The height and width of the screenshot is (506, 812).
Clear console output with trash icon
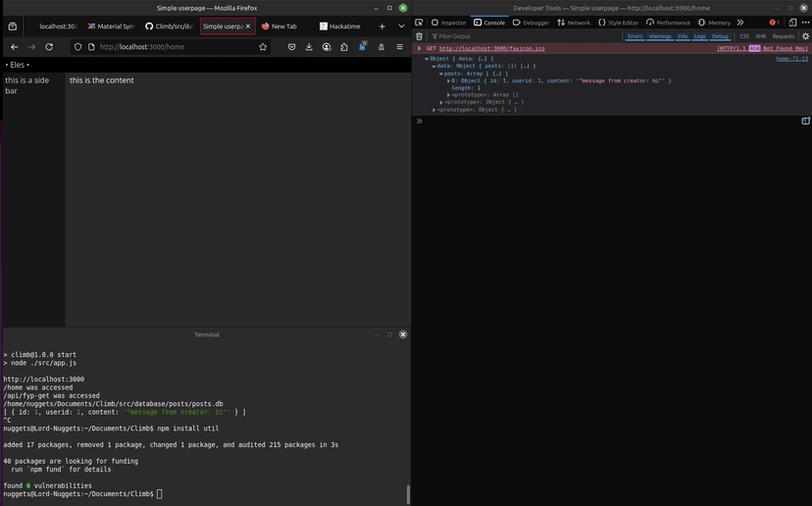click(420, 36)
